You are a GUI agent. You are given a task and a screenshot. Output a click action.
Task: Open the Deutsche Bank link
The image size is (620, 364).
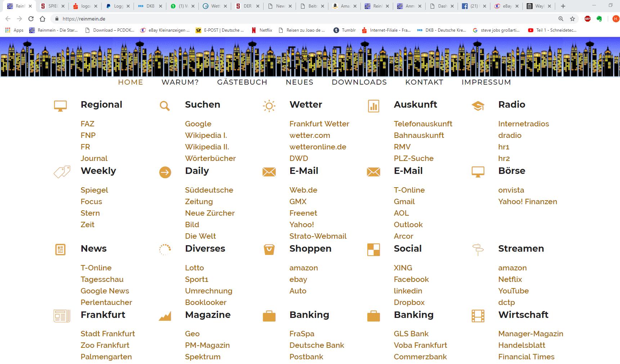317,345
